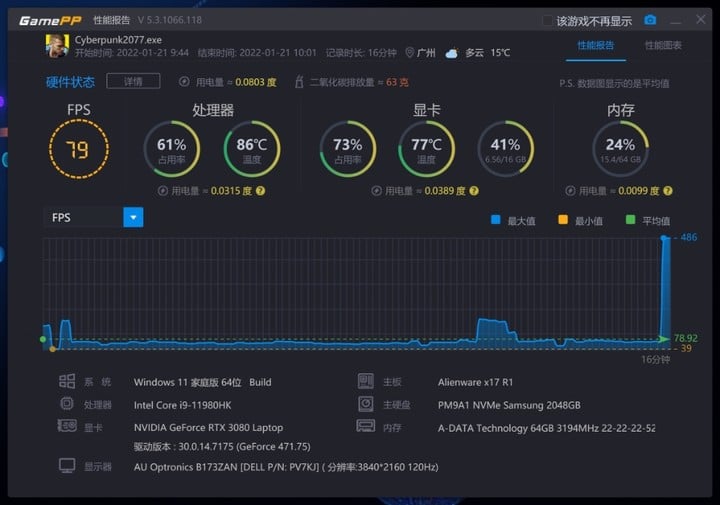Click the total power usage icon
720x505 pixels.
tap(183, 82)
